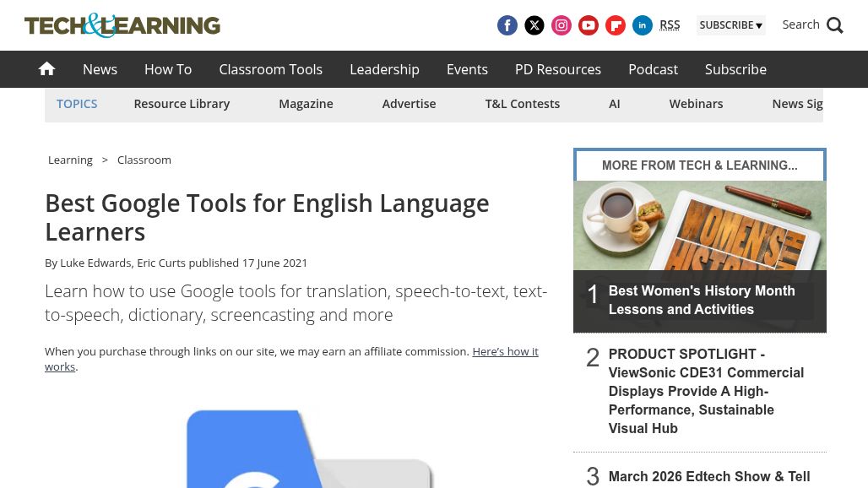Switch to the How To section
This screenshot has width=868, height=488.
[167, 69]
